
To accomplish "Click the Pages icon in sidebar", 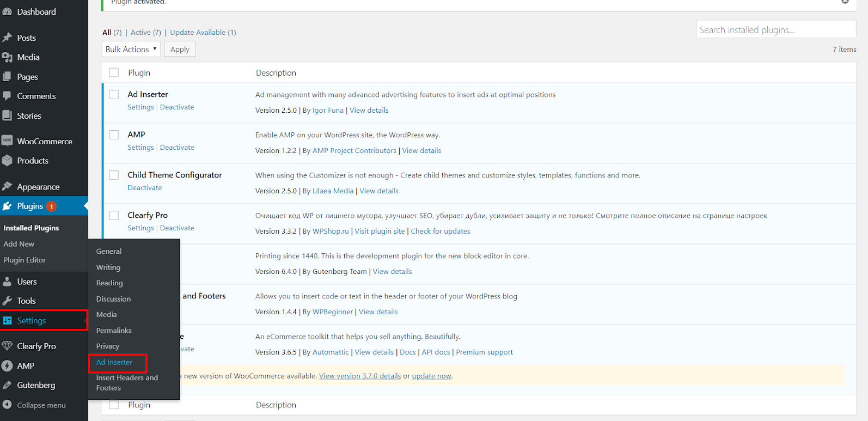I will 7,77.
